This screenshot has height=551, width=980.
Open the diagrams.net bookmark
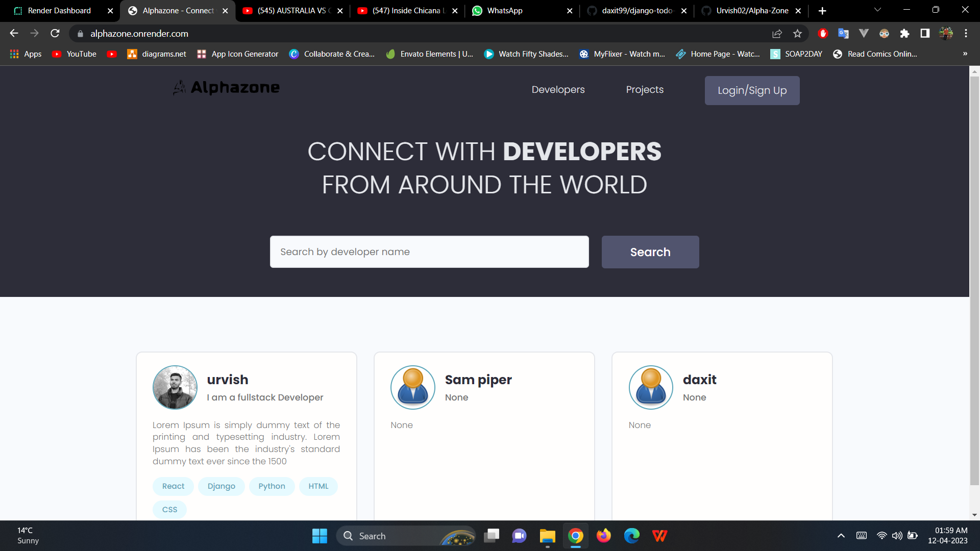[156, 54]
